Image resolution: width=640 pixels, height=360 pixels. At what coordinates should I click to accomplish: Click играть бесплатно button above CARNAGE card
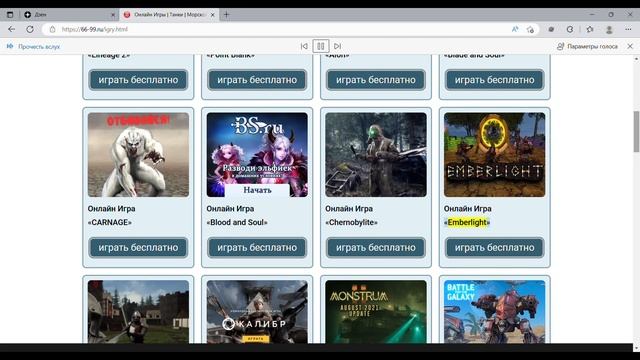(138, 80)
